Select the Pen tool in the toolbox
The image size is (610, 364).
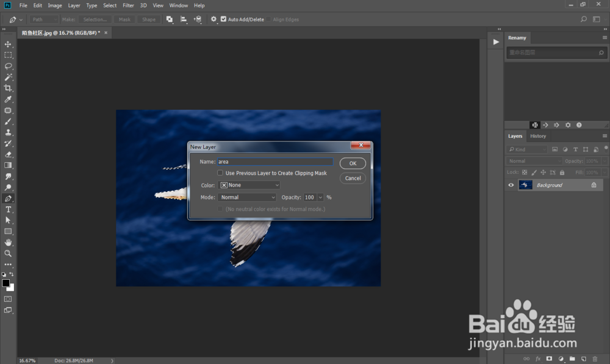[8, 198]
